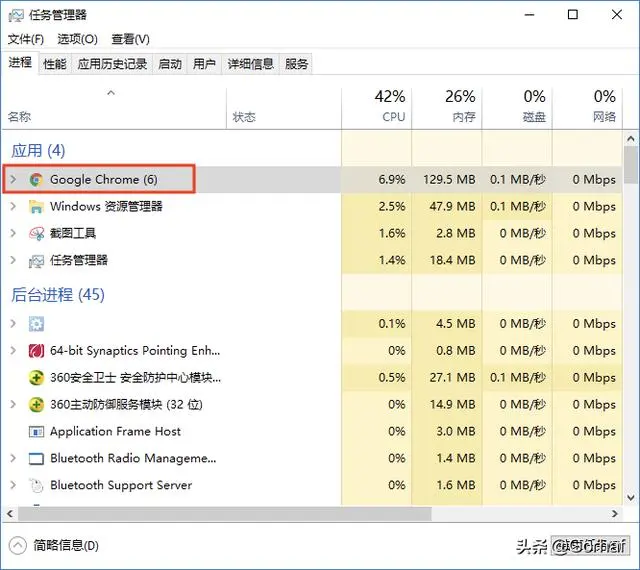This screenshot has width=640, height=570.
Task: Expand the Windows 资源管理器 process
Action: pos(13,206)
